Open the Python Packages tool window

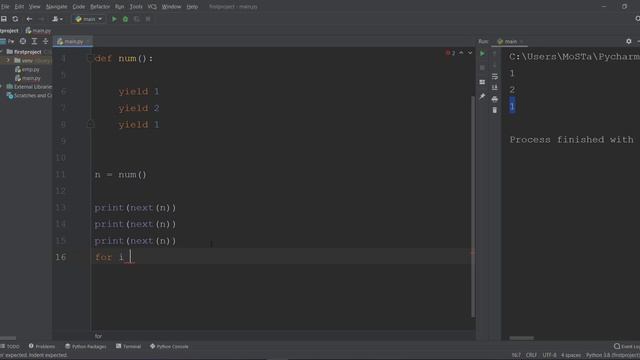tap(86, 346)
